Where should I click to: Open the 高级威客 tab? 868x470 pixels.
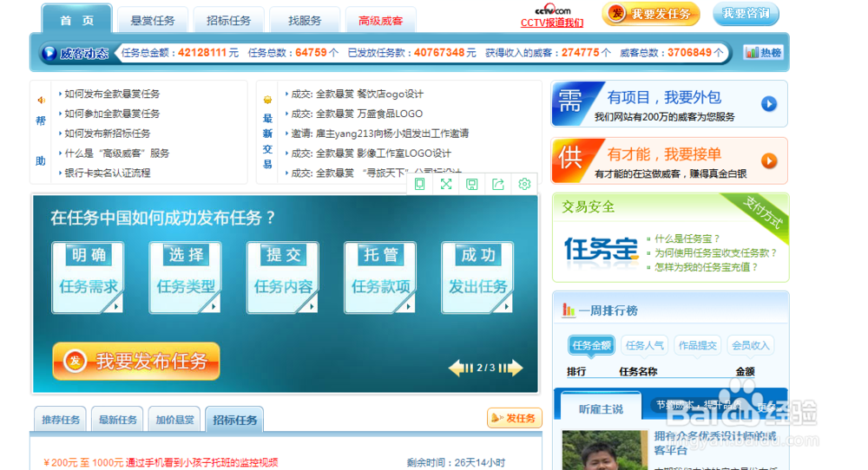pyautogui.click(x=380, y=21)
